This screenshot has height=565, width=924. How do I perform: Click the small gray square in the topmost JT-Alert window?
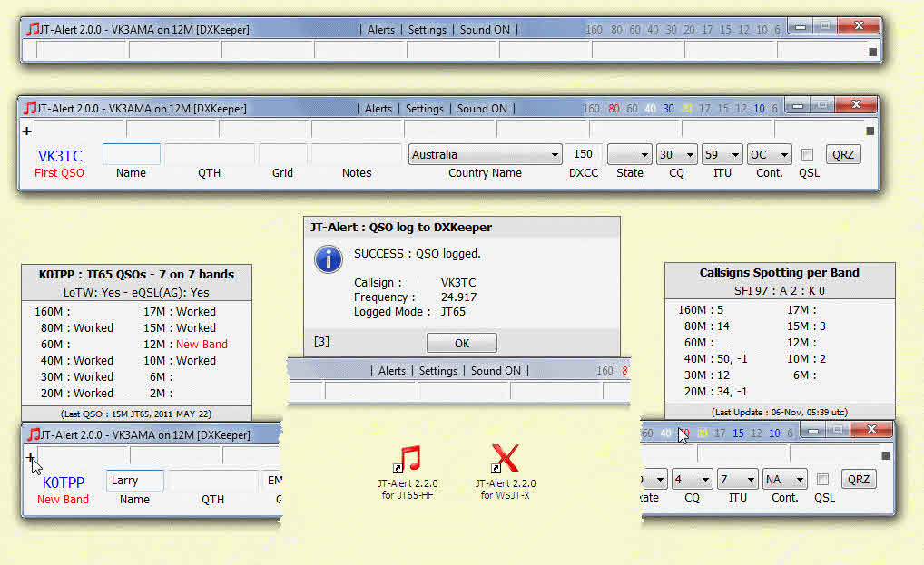pyautogui.click(x=873, y=52)
